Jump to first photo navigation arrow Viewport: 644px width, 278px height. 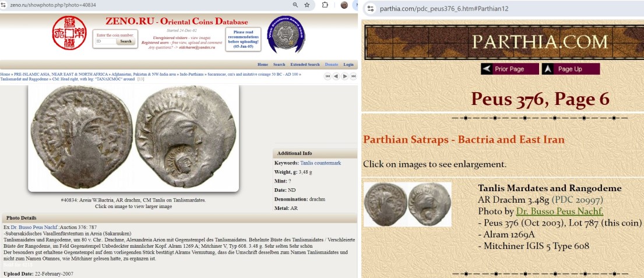point(328,76)
